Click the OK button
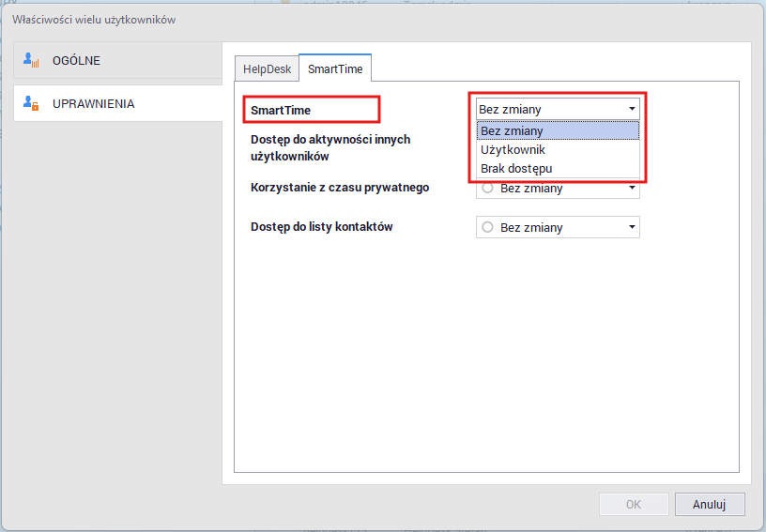The image size is (766, 532). pyautogui.click(x=634, y=504)
